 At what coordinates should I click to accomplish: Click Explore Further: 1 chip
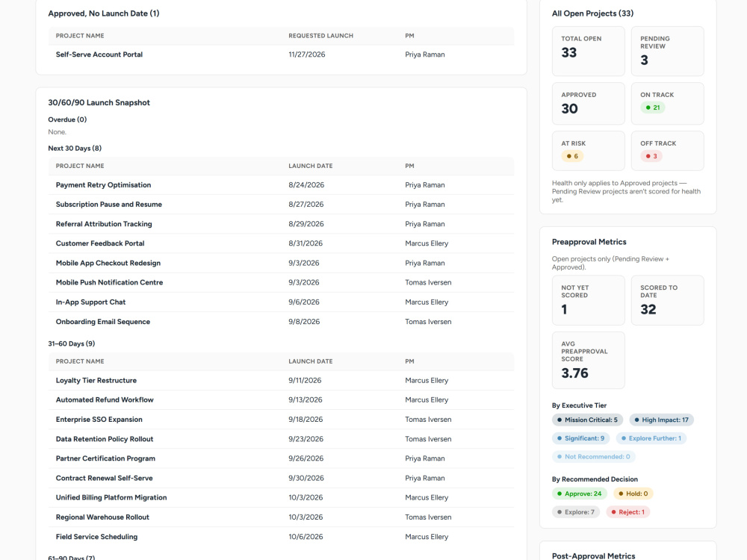(651, 438)
